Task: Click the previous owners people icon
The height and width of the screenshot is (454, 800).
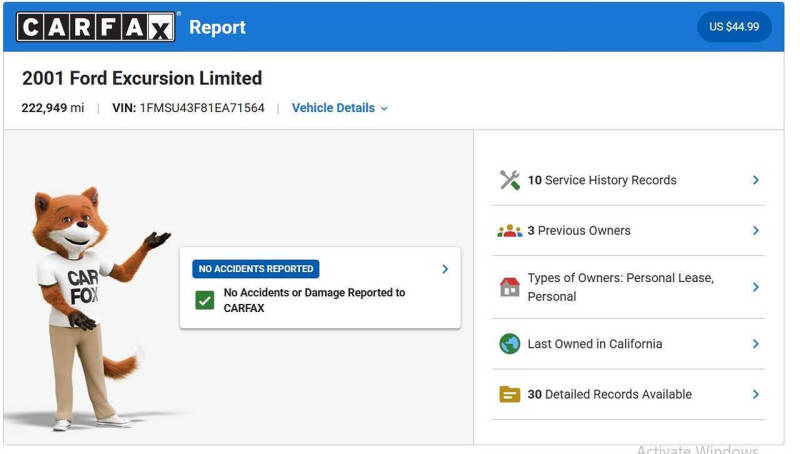Action: [509, 231]
